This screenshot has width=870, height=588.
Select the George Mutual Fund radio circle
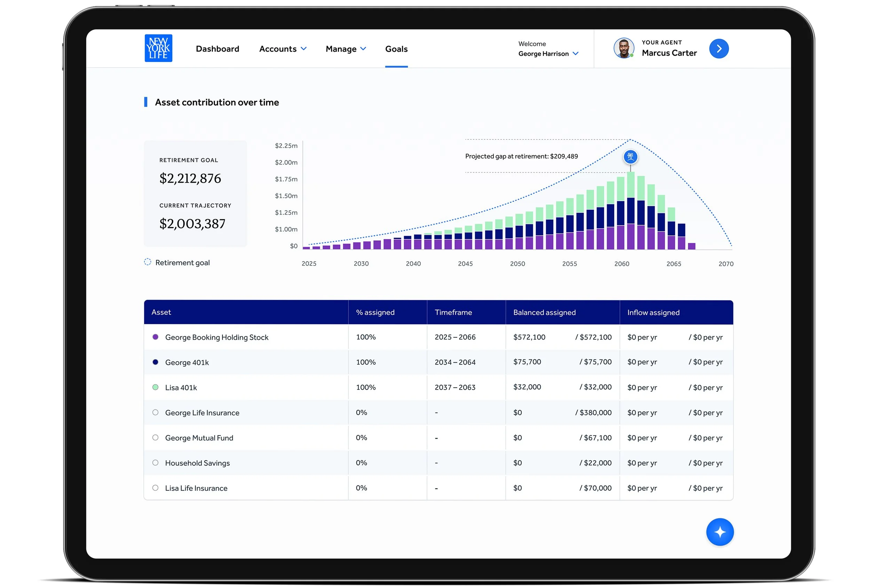[x=155, y=437]
